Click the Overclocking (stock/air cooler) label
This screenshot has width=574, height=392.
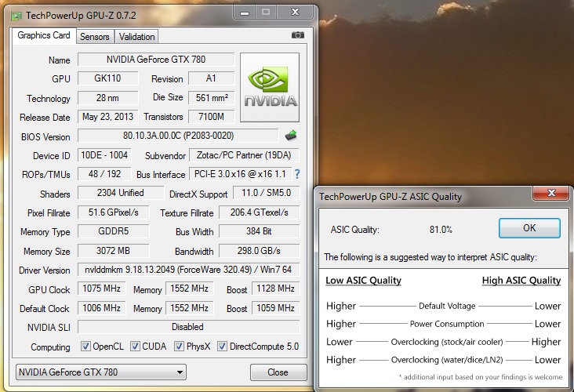pyautogui.click(x=447, y=342)
